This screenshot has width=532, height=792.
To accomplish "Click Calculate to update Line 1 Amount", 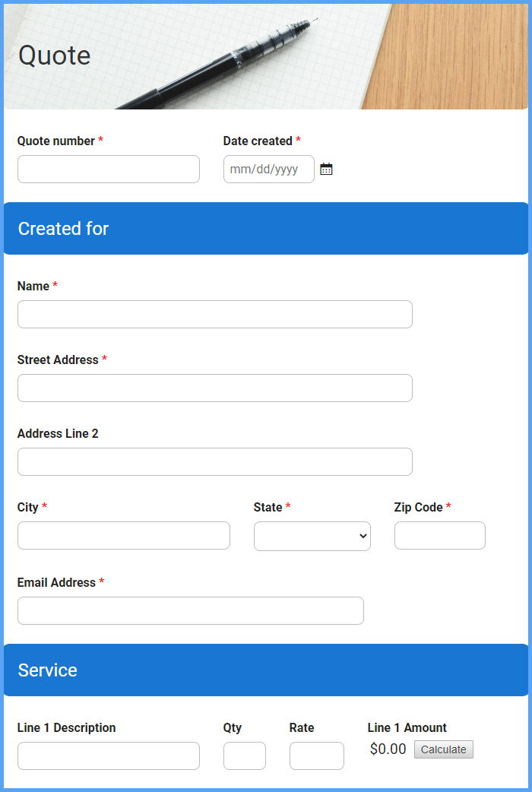I will tap(443, 749).
